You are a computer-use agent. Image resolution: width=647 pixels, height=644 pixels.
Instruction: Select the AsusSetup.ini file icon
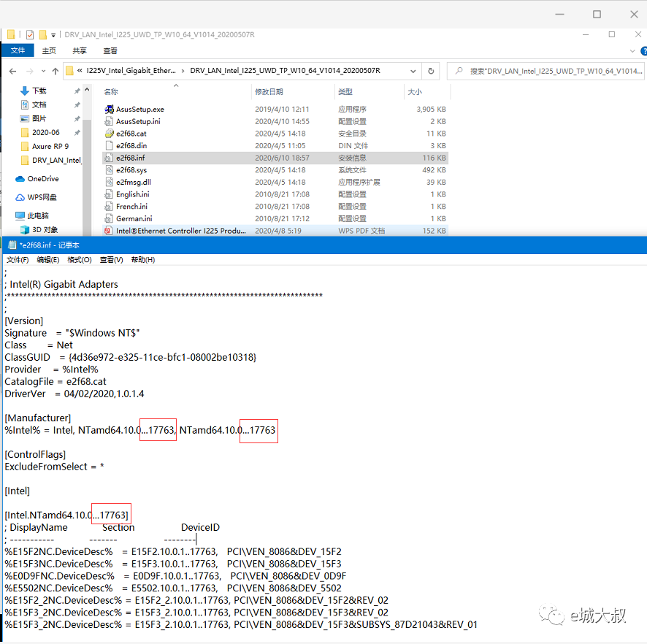pyautogui.click(x=109, y=121)
